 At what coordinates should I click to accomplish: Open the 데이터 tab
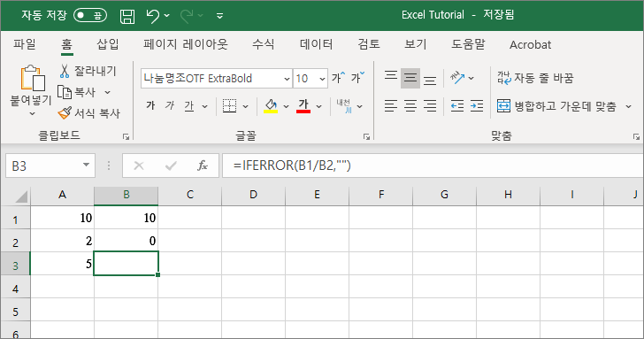click(316, 44)
